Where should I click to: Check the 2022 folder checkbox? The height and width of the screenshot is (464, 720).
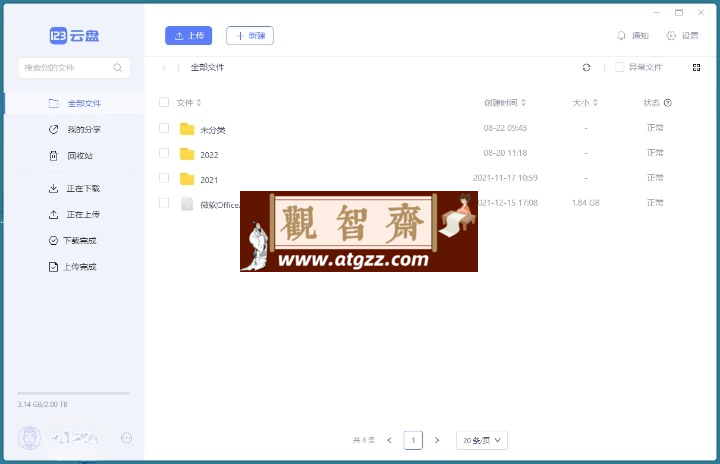click(164, 153)
